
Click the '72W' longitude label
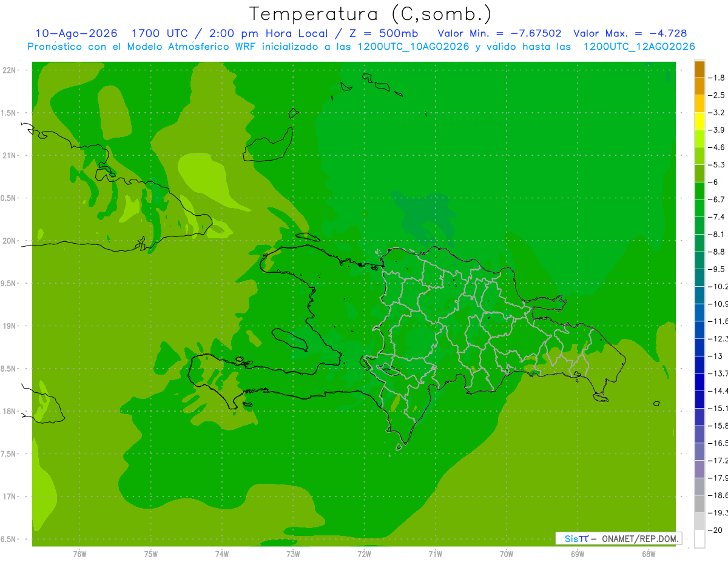point(364,554)
